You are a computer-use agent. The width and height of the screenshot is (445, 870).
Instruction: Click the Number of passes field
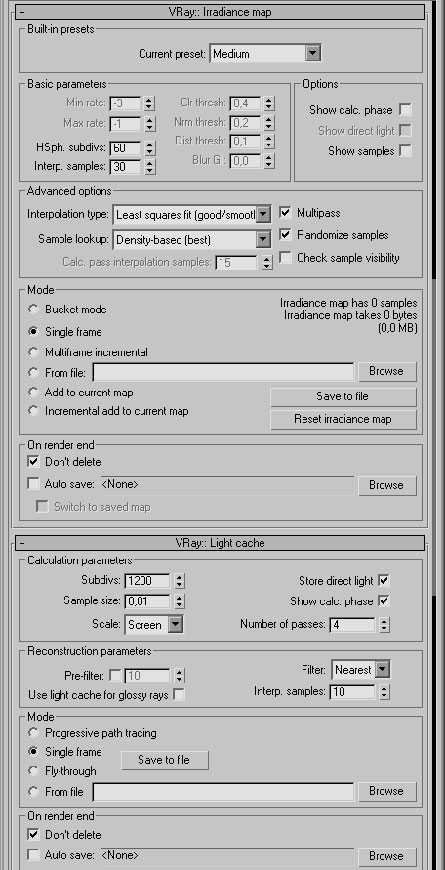tap(353, 625)
